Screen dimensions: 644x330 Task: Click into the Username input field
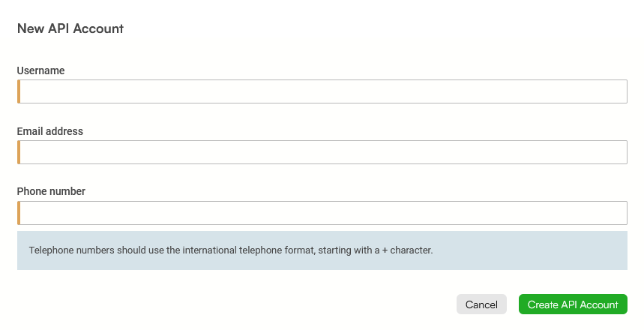click(322, 91)
